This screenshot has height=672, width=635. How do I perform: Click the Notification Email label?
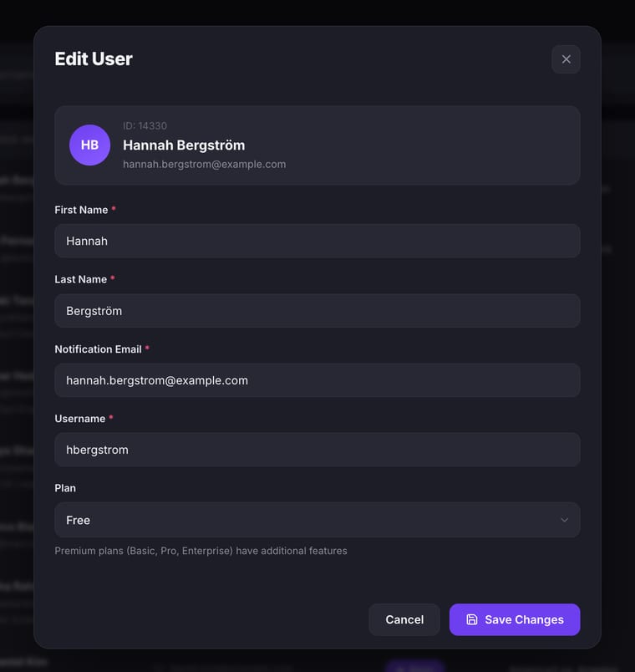pos(98,349)
